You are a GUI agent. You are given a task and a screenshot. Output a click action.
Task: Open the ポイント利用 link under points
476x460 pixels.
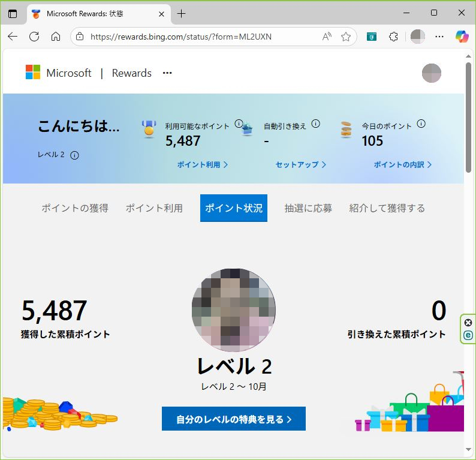click(203, 164)
